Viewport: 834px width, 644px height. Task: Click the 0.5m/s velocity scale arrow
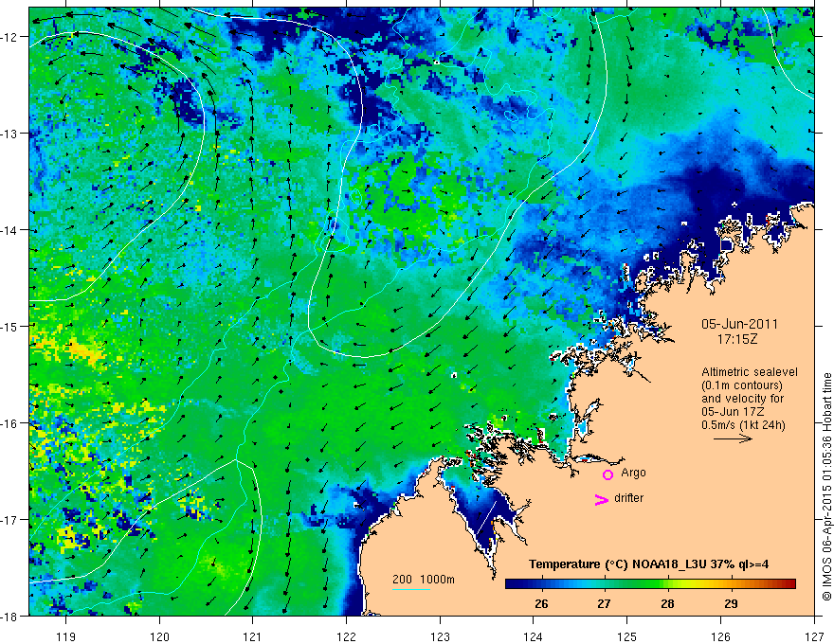(x=733, y=438)
